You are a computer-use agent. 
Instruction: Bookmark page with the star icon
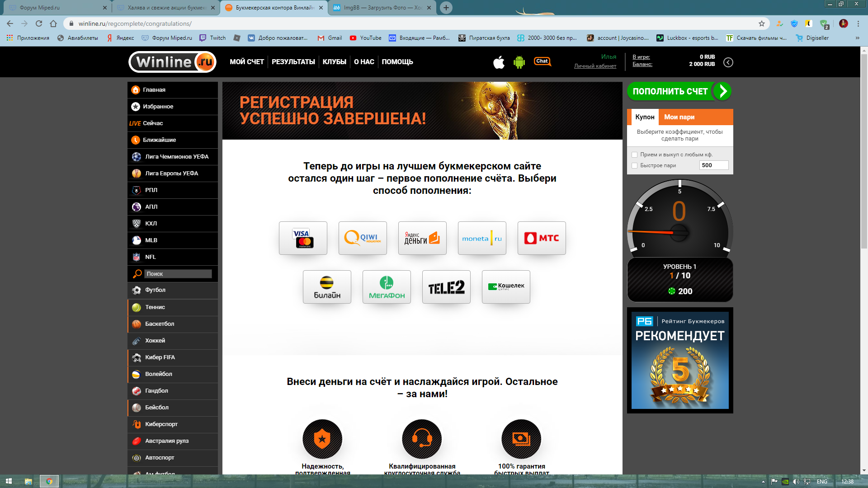(x=762, y=23)
